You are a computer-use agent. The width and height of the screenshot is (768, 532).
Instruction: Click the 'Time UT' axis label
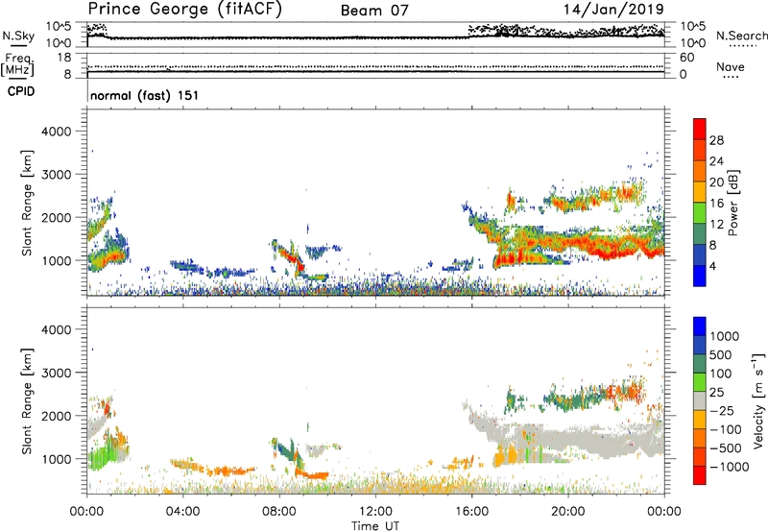[x=375, y=526]
